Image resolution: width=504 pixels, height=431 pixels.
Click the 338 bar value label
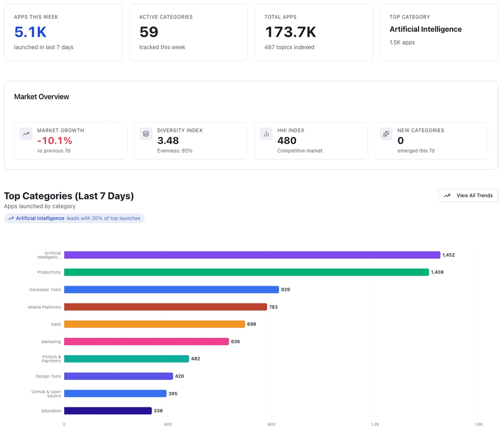coord(158,411)
